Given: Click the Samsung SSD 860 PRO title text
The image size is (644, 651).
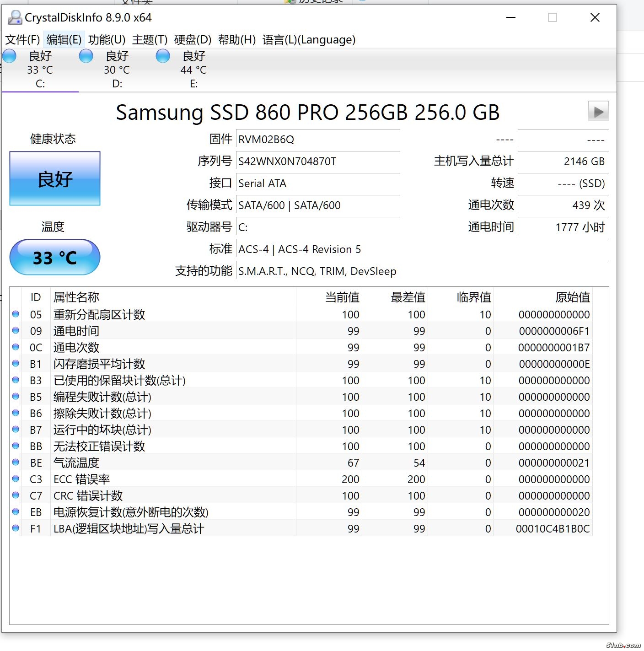Looking at the screenshot, I should click(x=308, y=112).
